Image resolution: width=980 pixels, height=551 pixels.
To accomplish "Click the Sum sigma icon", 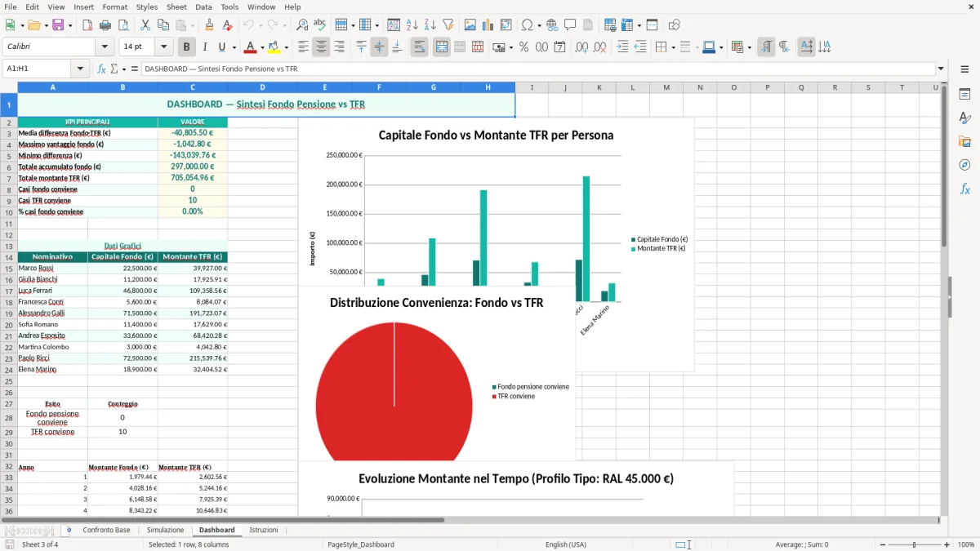I will tap(114, 69).
